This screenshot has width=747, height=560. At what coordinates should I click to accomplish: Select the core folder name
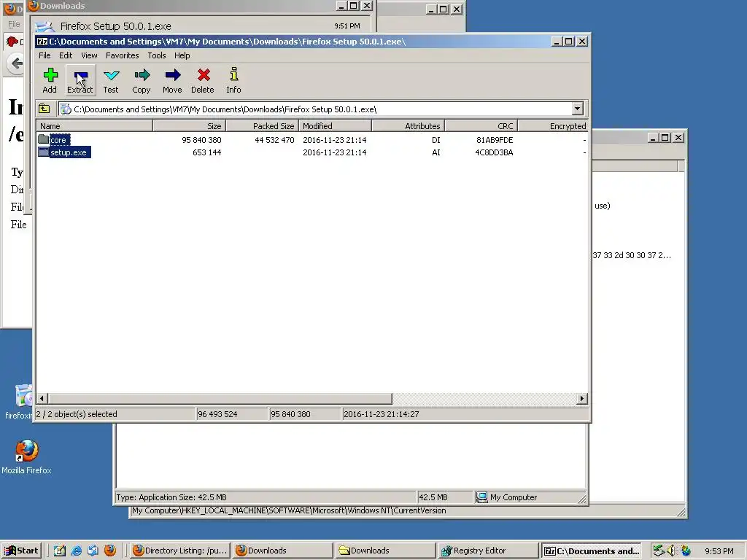click(58, 140)
